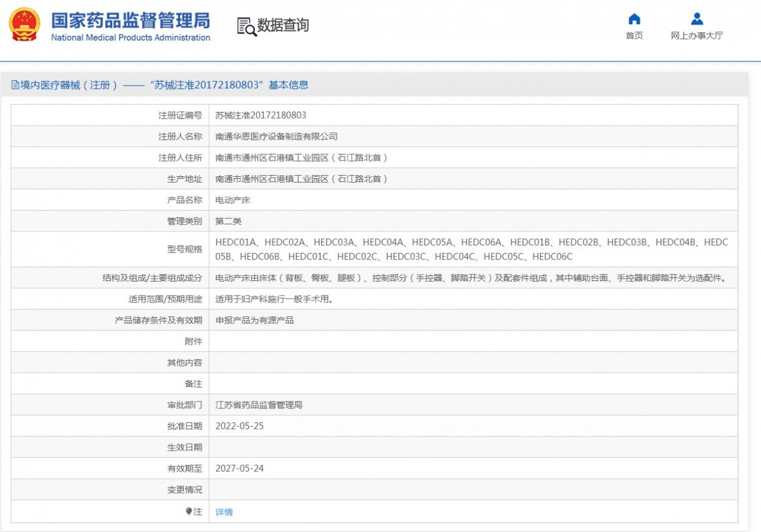Click the 数据查询 heading text
Image resolution: width=761 pixels, height=532 pixels.
[283, 26]
